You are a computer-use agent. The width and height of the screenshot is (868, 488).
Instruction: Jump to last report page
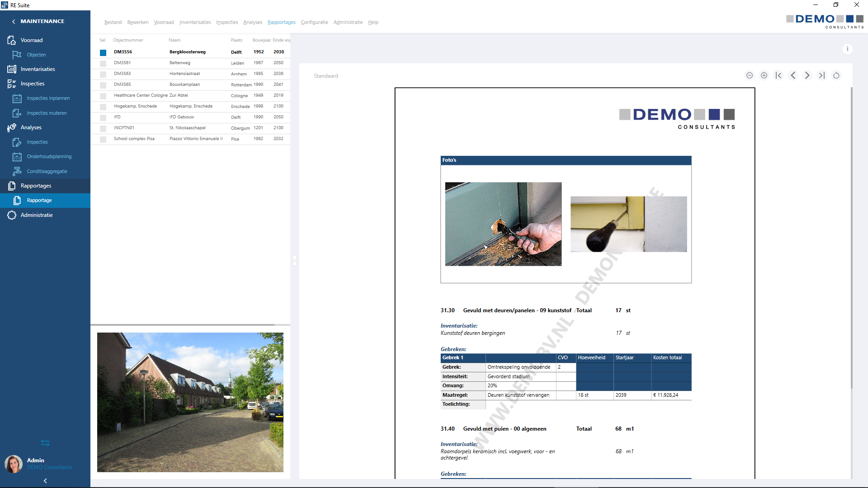[822, 75]
